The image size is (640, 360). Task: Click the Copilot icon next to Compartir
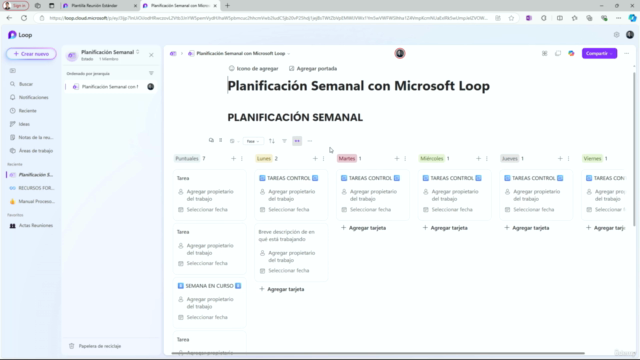click(x=571, y=53)
